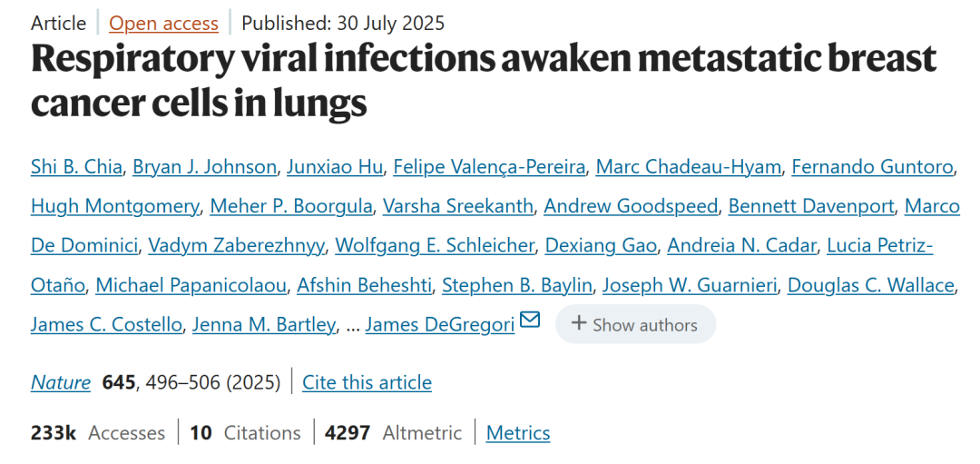Click on Varsha Sreekanth's name
This screenshot has height=464, width=980.
[457, 206]
